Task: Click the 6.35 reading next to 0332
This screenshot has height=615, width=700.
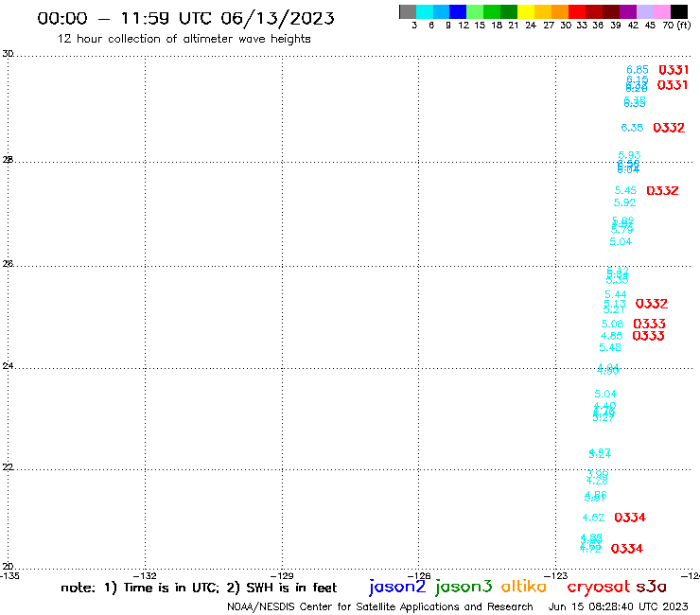Action: coord(632,128)
